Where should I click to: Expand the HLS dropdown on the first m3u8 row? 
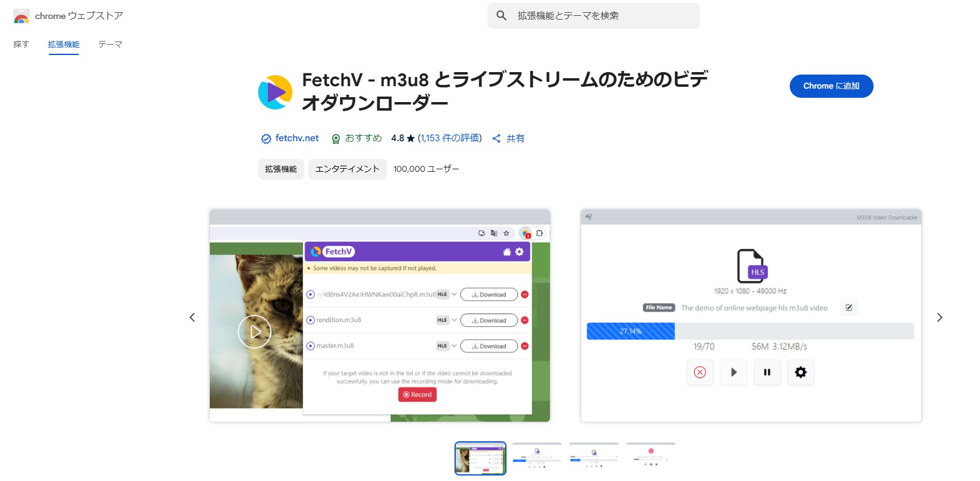(454, 295)
